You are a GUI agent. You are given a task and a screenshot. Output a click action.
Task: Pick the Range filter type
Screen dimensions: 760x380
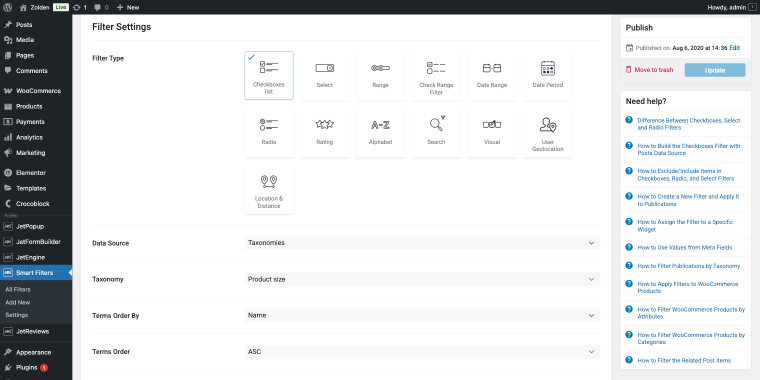[380, 76]
